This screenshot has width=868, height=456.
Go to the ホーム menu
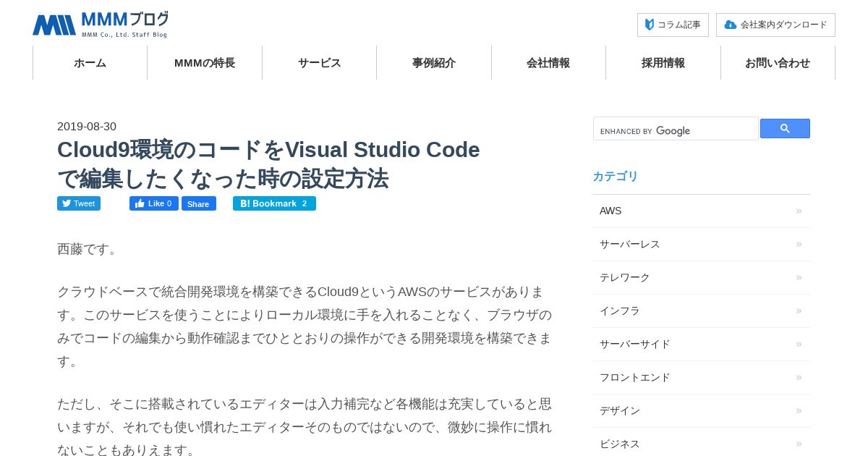[x=90, y=63]
